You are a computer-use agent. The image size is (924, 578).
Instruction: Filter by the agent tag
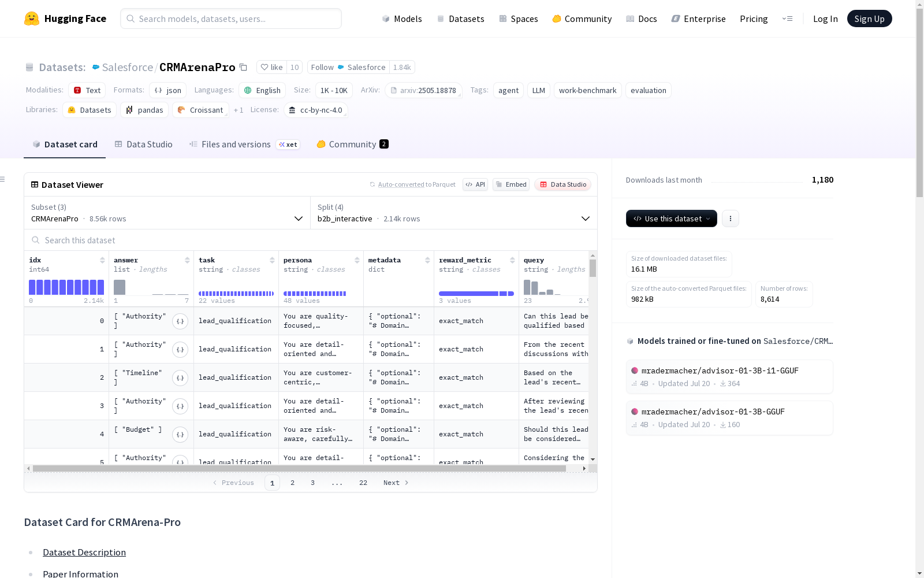point(509,90)
